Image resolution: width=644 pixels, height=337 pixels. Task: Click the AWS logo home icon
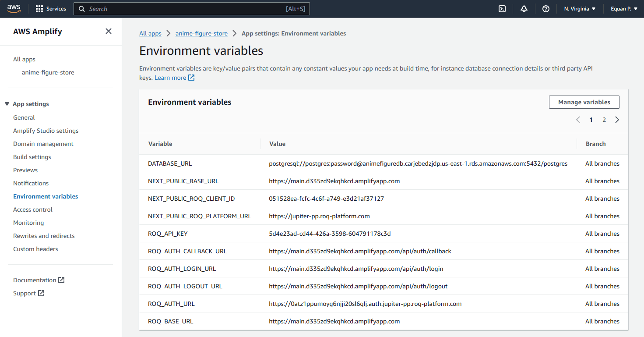click(14, 9)
